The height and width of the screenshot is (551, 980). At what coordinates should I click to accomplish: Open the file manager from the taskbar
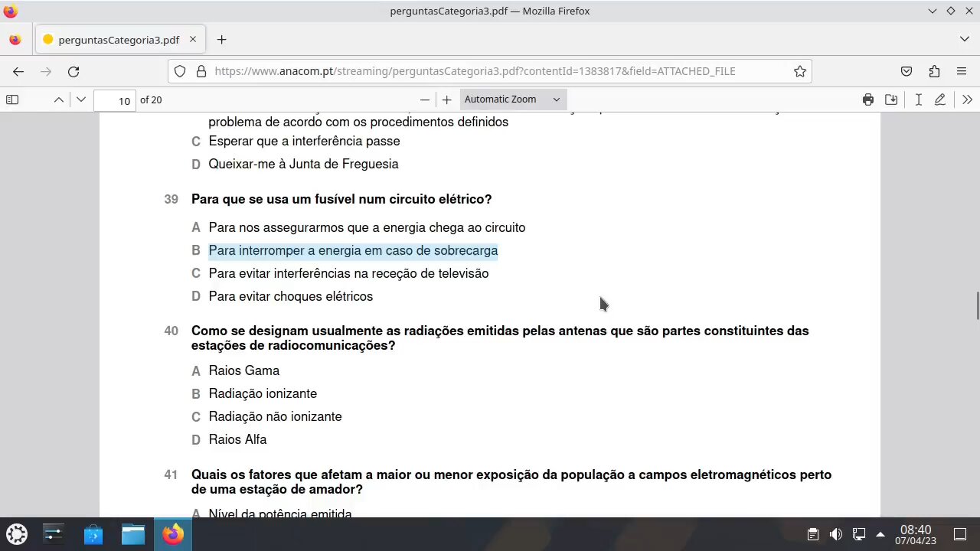pos(133,533)
